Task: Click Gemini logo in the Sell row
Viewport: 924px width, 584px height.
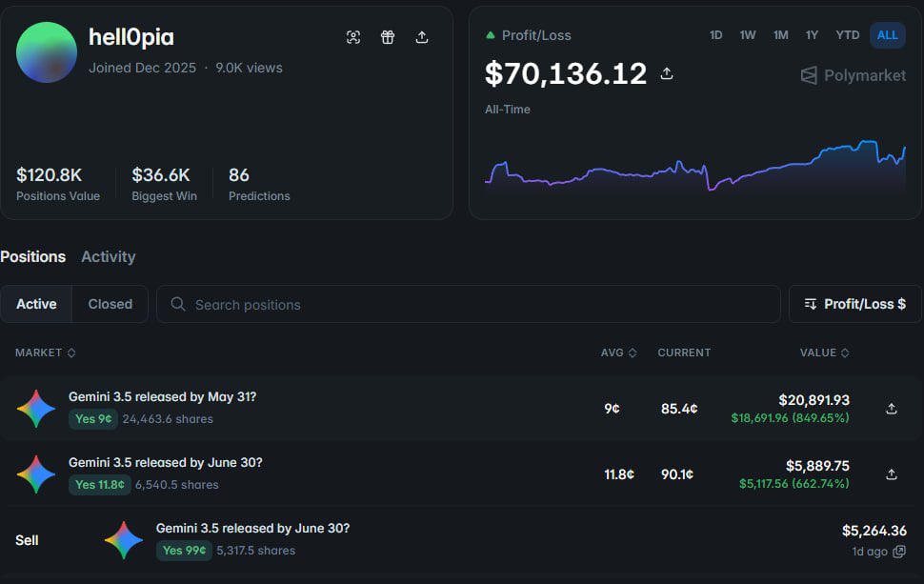Action: pos(124,540)
